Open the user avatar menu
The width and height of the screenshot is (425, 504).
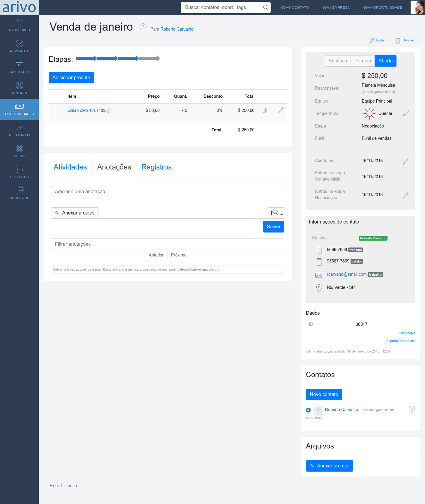pyautogui.click(x=417, y=7)
